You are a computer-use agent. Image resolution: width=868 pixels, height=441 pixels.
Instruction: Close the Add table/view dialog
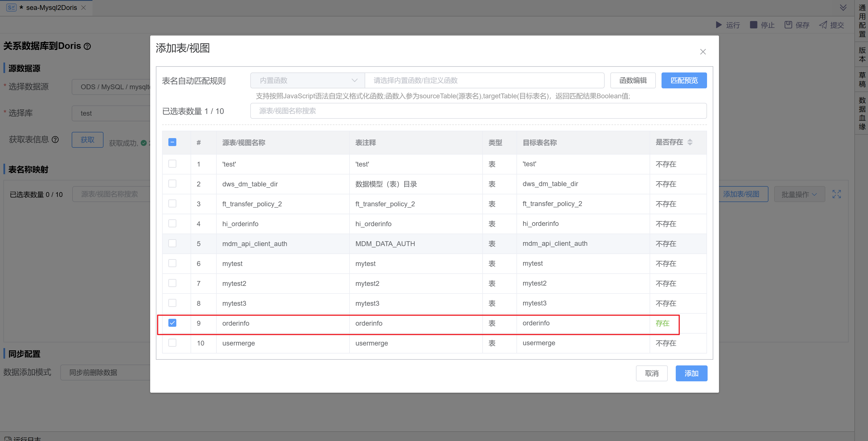(x=703, y=52)
